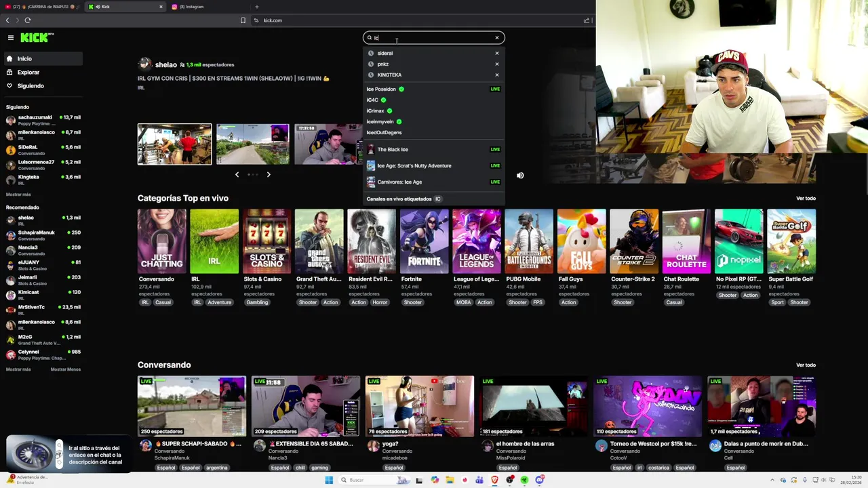Open 'Ice Age: Scrat's Nutty Adventure' result
The image size is (868, 488).
[x=434, y=165]
